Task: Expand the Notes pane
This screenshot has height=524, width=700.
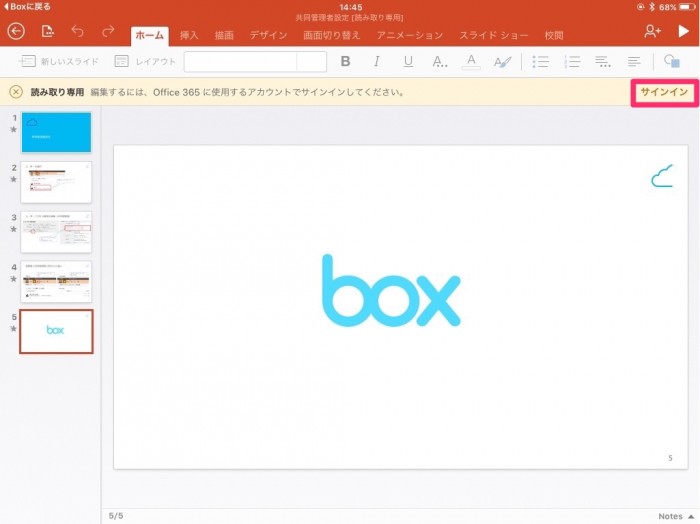Action: 676,516
